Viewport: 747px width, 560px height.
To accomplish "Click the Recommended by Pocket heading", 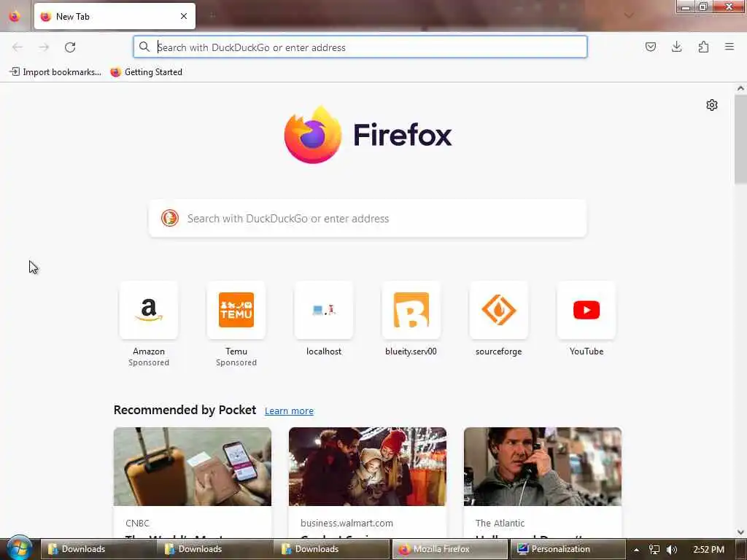I will [185, 410].
